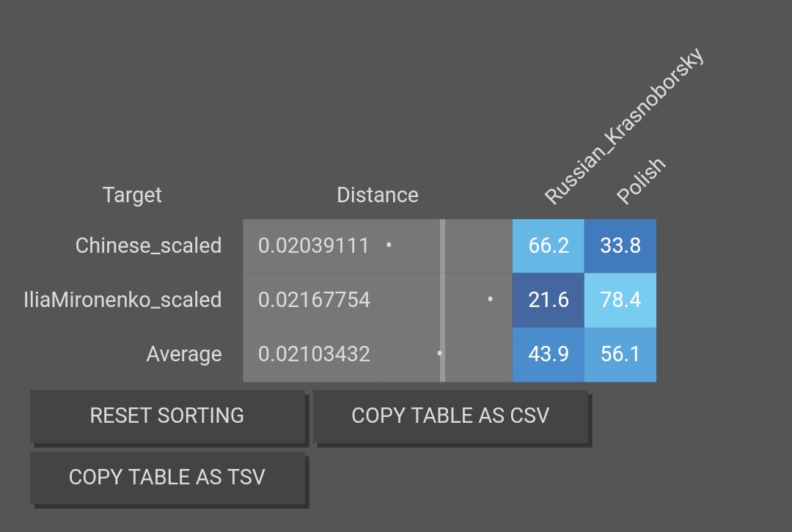The image size is (792, 532).
Task: Click distance value 0.02167754
Action: (314, 300)
